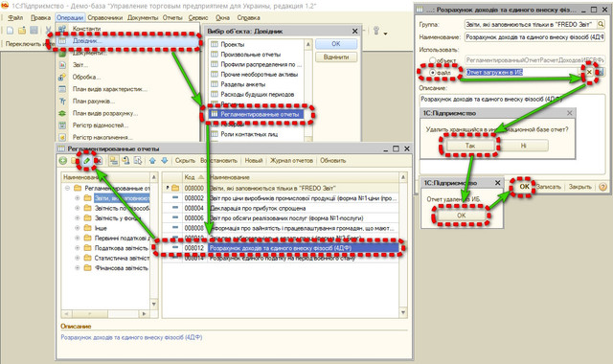This screenshot has width=613, height=364.
Task: Select 'Роли контактных лиц' in the list
Action: (249, 134)
